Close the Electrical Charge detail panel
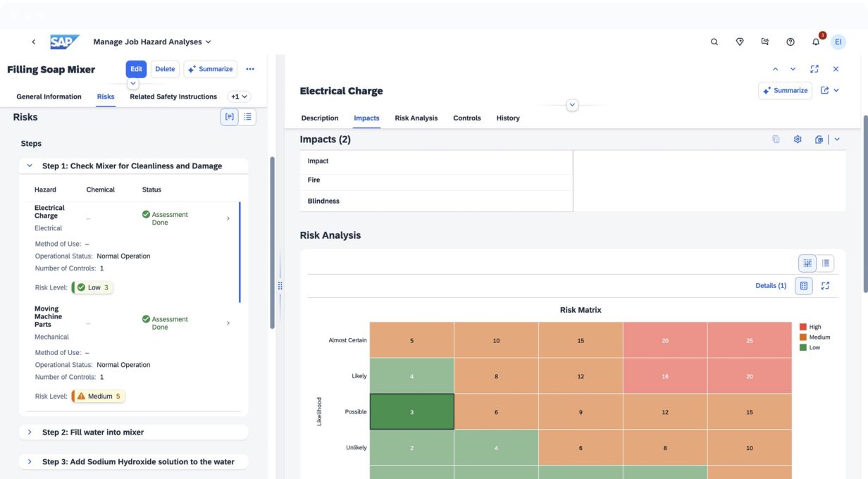This screenshot has height=479, width=868. coord(836,69)
